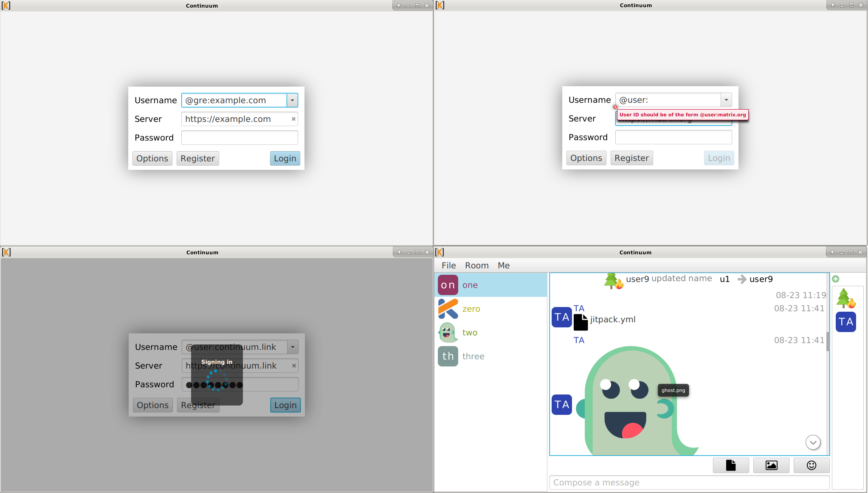This screenshot has height=493, width=868.
Task: Click Register in the @user: window
Action: 631,158
